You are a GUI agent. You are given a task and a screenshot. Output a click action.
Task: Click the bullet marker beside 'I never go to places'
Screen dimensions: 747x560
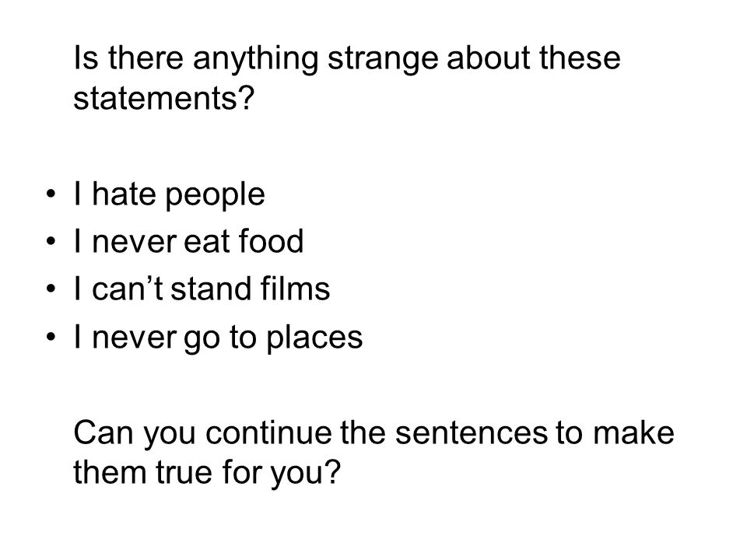(51, 337)
